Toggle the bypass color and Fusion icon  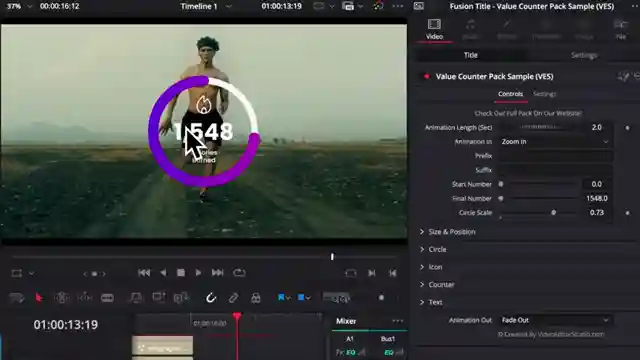[379, 6]
